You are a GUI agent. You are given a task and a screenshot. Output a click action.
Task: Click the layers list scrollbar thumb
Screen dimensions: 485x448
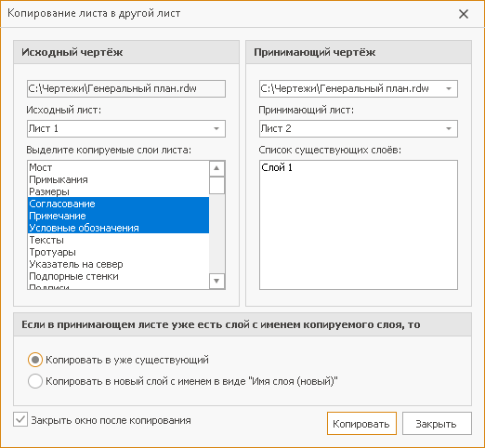tap(216, 185)
